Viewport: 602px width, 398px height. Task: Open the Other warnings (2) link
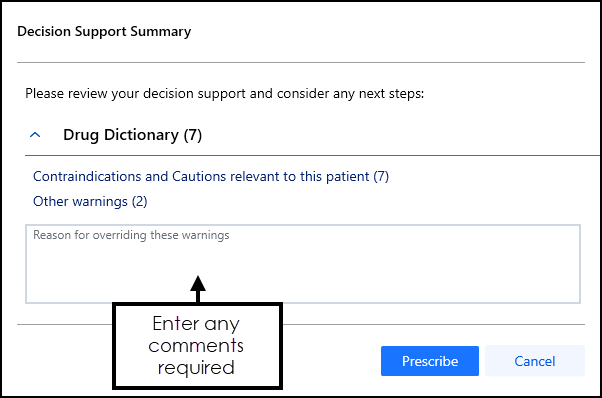90,201
